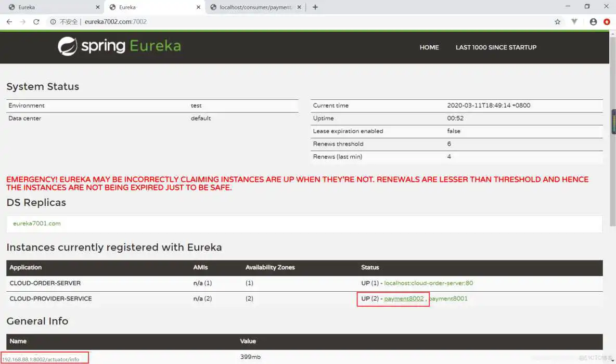Click the Environment test value

pos(196,106)
